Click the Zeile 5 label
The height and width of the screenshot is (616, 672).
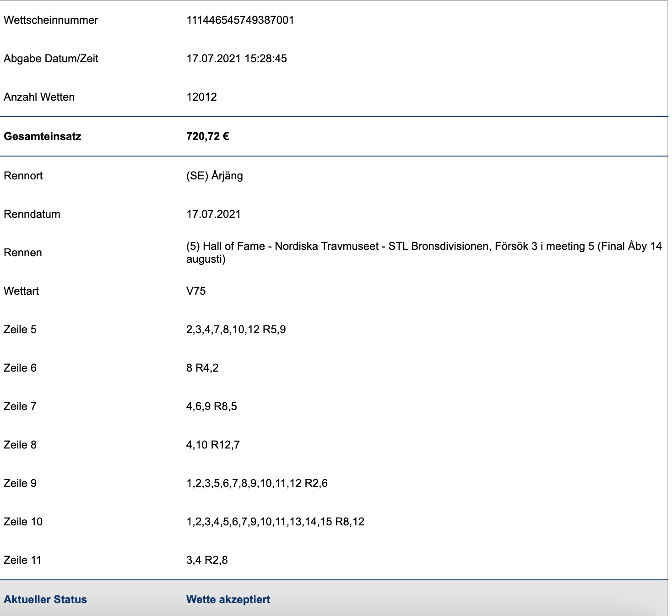[20, 330]
